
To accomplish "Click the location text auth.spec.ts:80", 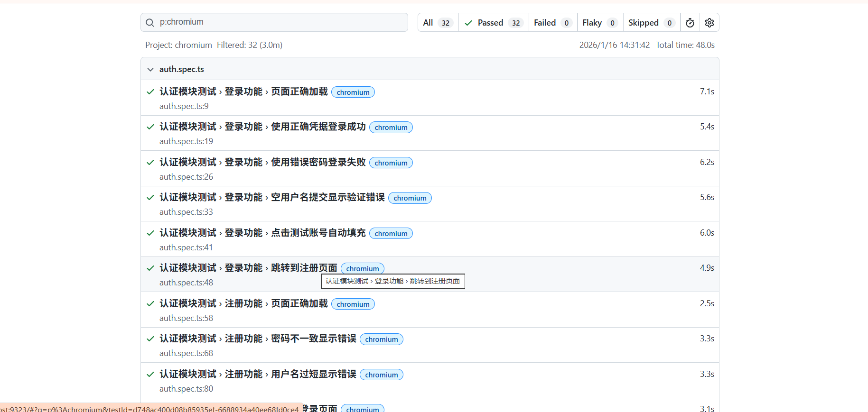I will point(186,389).
